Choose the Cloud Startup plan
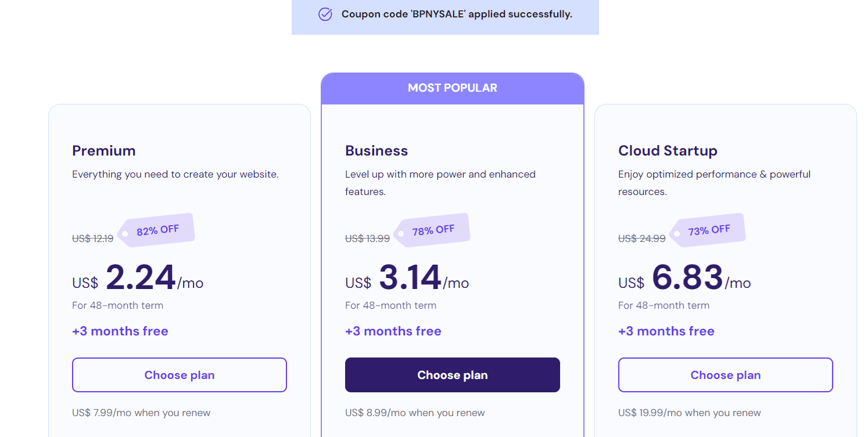 [x=725, y=375]
